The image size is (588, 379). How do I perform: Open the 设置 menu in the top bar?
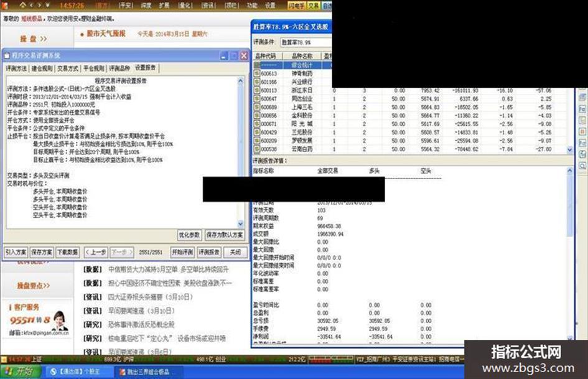(x=270, y=5)
